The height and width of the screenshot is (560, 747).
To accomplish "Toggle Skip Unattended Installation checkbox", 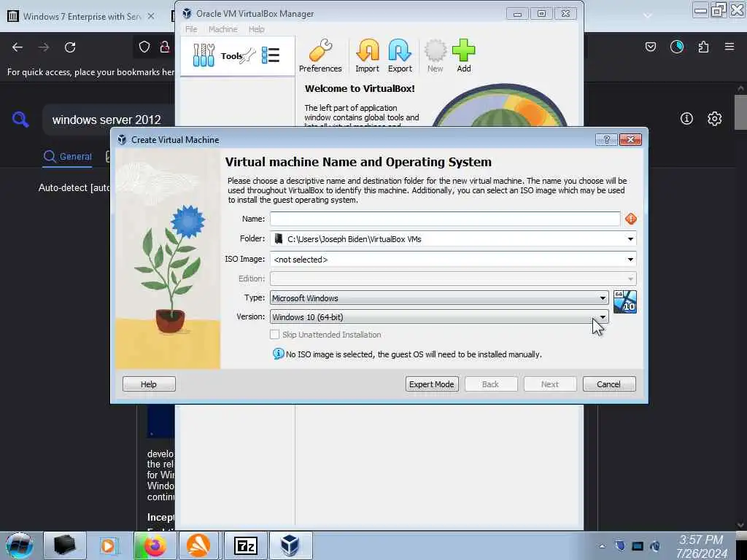I will pyautogui.click(x=274, y=335).
